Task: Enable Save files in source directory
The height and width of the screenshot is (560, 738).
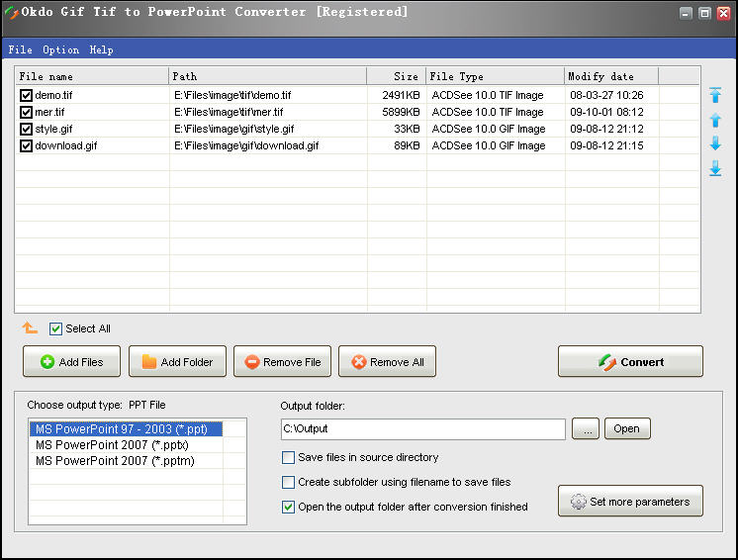Action: coord(288,458)
